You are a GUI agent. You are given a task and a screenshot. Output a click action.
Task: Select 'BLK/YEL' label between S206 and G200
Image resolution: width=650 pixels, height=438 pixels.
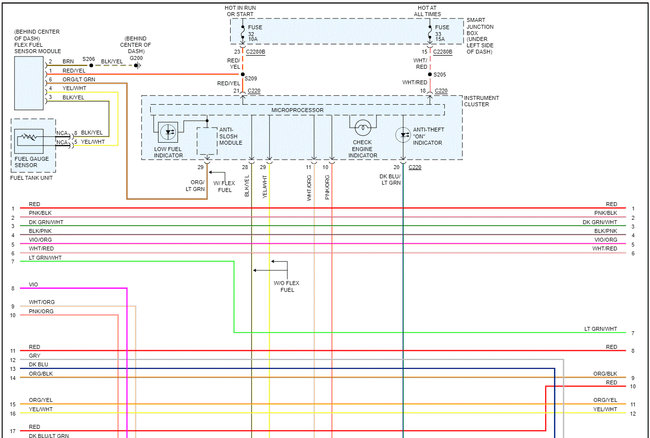click(112, 61)
